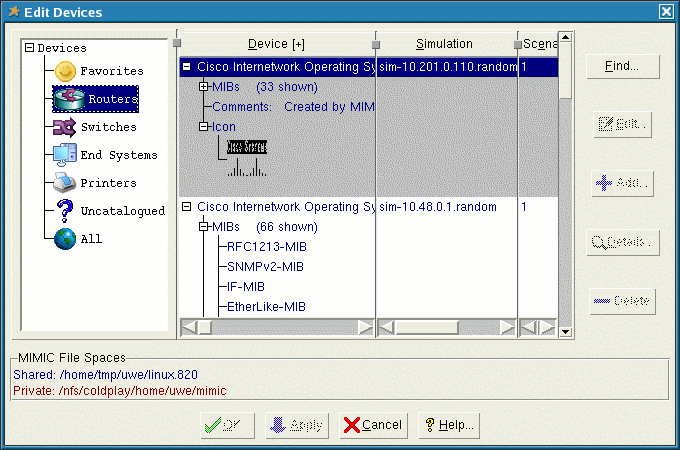Image resolution: width=680 pixels, height=450 pixels.
Task: Select the Favorites smiley icon
Action: tap(65, 72)
